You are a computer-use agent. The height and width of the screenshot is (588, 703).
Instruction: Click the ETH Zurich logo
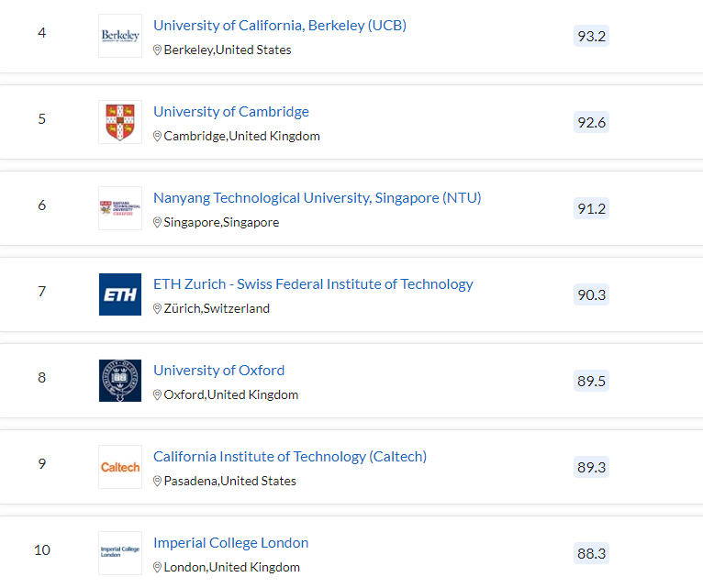point(120,294)
